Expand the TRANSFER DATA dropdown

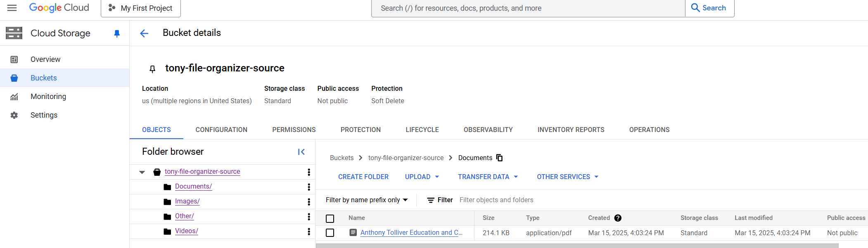tap(488, 177)
